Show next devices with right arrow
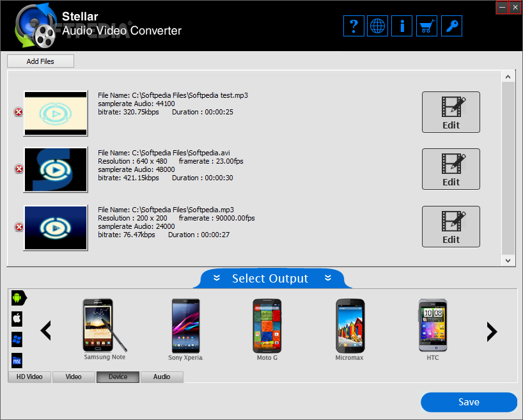 click(492, 332)
